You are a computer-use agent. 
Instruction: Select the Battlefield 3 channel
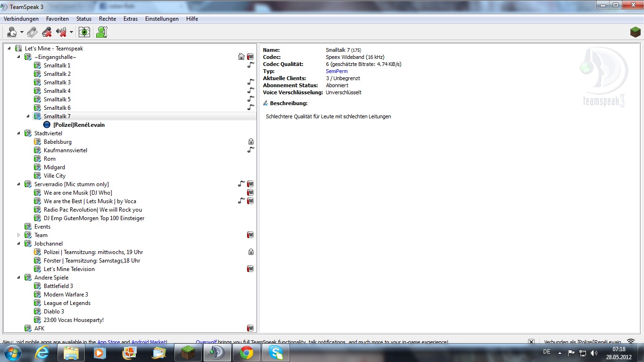(58, 286)
